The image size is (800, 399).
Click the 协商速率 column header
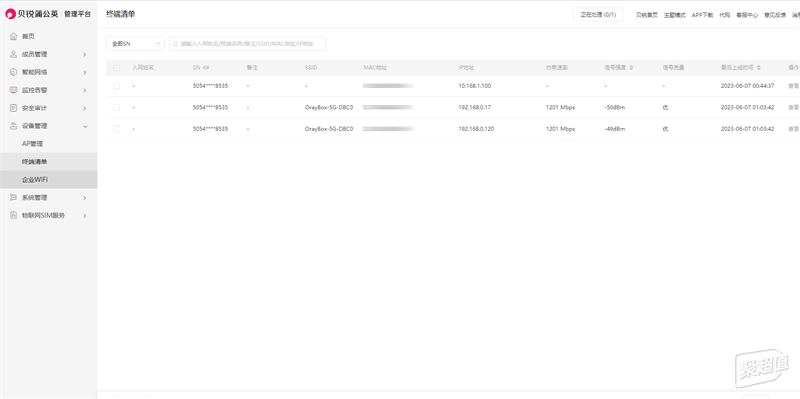557,67
